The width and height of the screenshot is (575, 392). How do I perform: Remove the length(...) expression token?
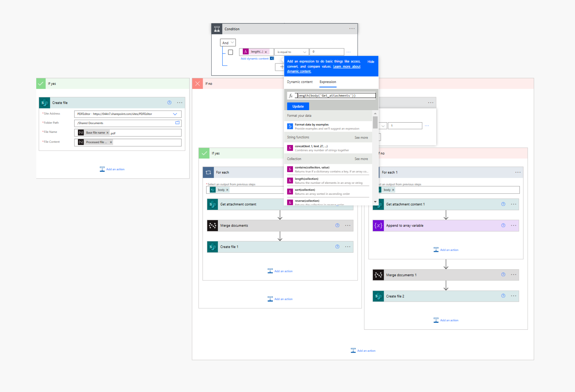tap(266, 52)
